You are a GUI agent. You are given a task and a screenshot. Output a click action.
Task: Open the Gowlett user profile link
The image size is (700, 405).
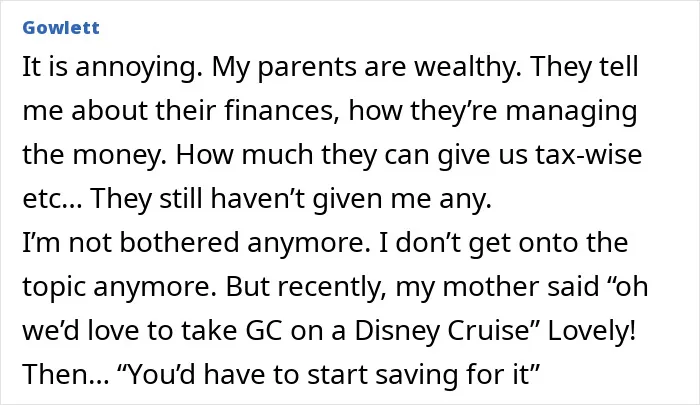61,28
